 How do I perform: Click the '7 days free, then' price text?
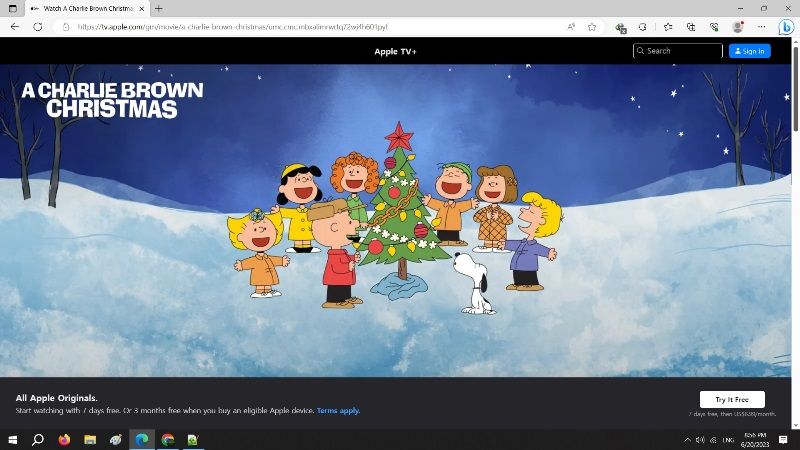[x=732, y=414]
